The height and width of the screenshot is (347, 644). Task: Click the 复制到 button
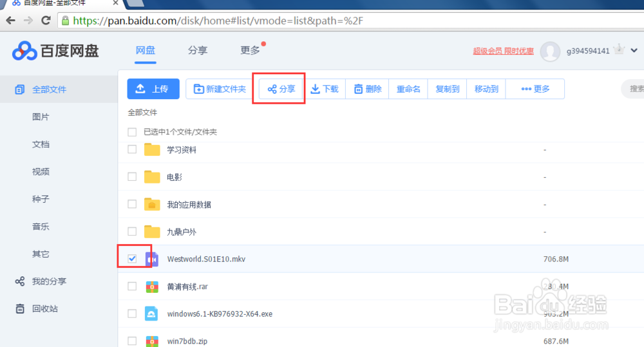448,89
